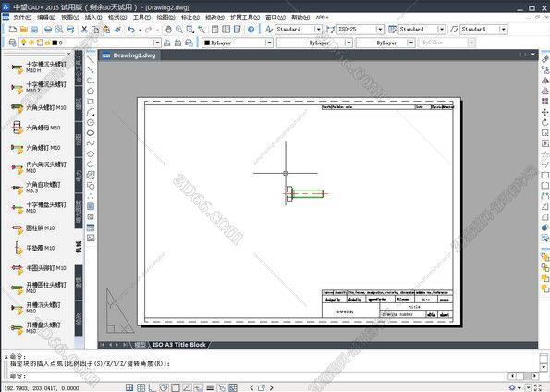Open the Layer Properties Manager icon
The height and width of the screenshot is (392, 550).
click(12, 43)
